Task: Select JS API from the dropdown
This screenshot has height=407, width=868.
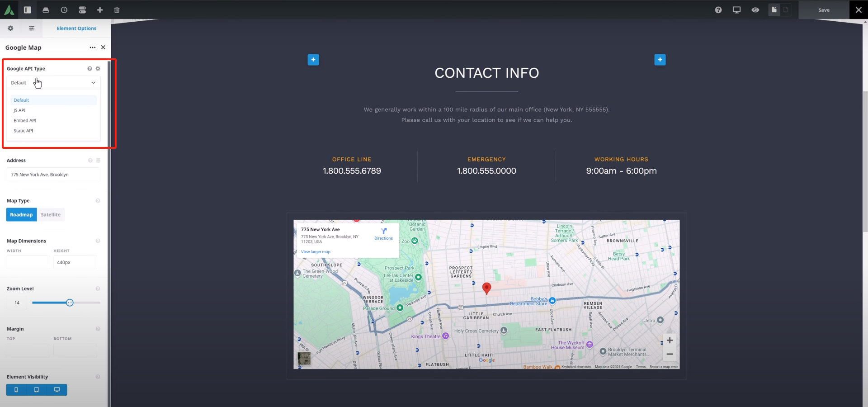Action: click(20, 110)
